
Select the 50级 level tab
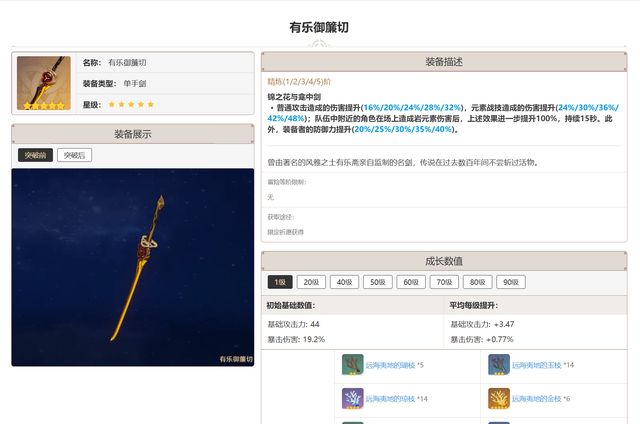378,282
